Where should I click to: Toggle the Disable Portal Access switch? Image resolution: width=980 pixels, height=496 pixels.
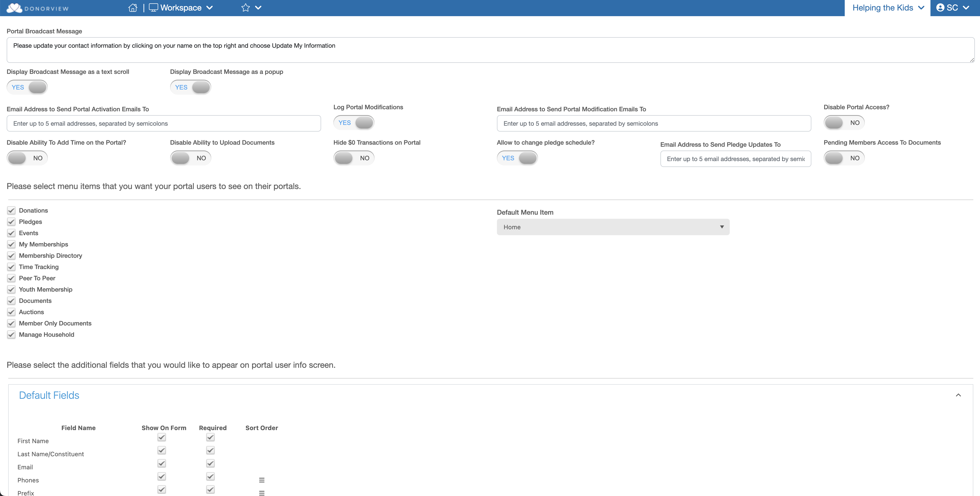point(844,123)
